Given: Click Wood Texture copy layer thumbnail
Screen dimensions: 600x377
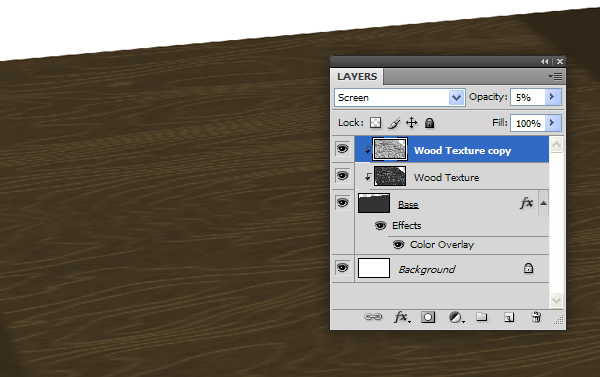Looking at the screenshot, I should click(x=390, y=149).
